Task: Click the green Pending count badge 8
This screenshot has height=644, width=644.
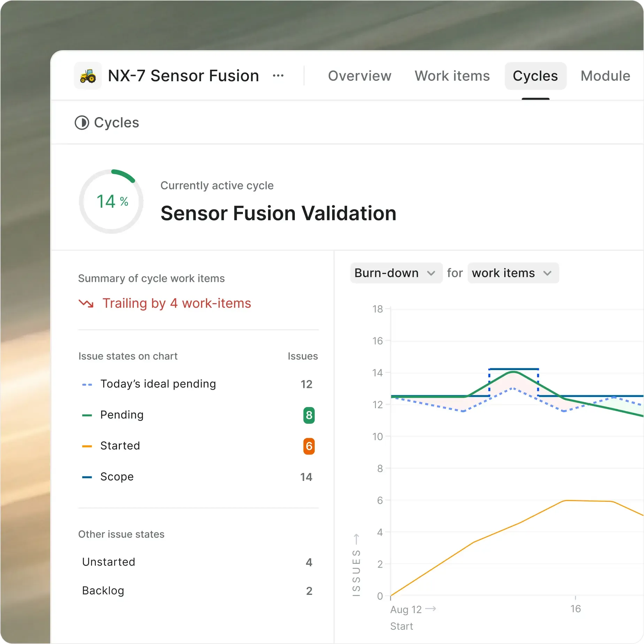Action: (309, 415)
